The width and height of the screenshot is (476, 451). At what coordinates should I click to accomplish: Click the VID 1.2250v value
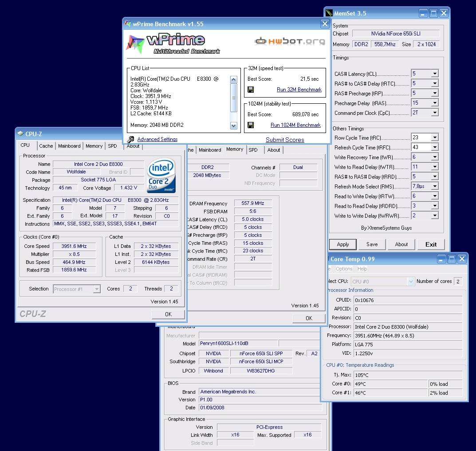408,353
